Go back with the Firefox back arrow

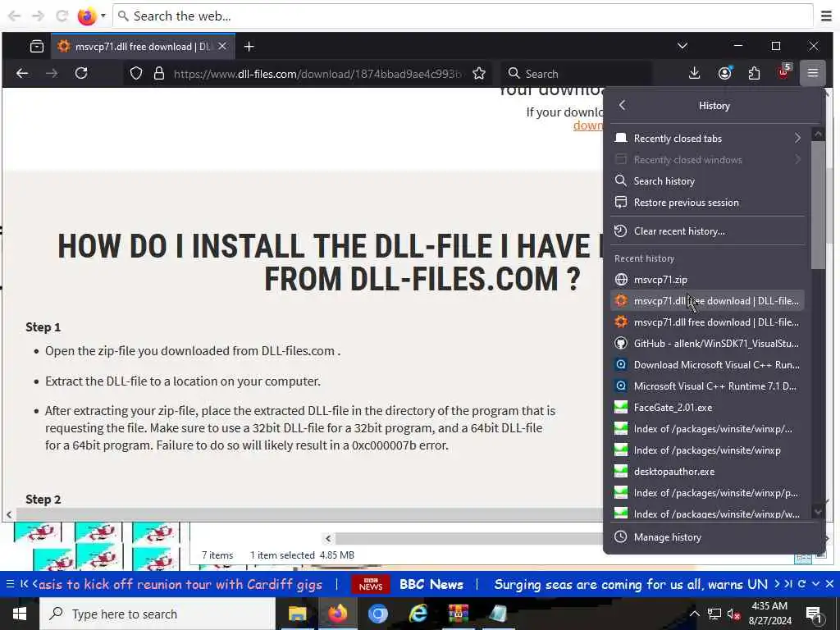click(22, 73)
